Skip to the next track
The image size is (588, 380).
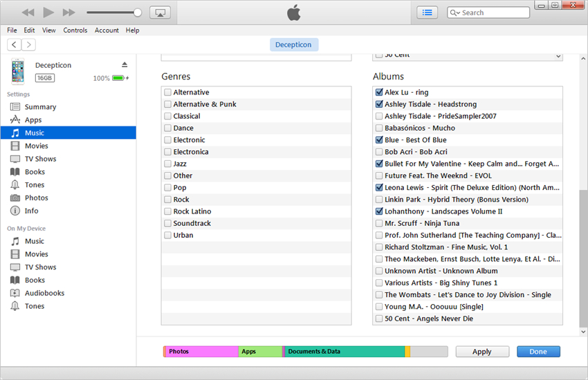pyautogui.click(x=68, y=12)
